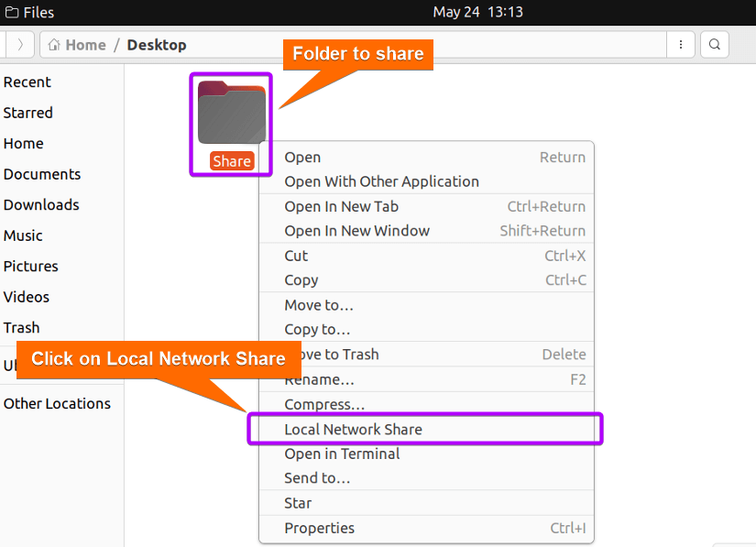Choose Open in Terminal
Image resolution: width=756 pixels, height=547 pixels.
427,454
